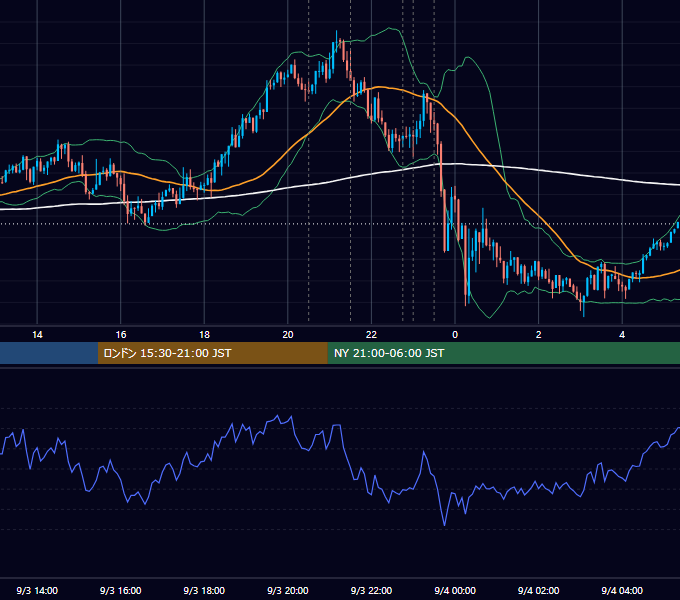Image resolution: width=680 pixels, height=600 pixels.
Task: Click the 16 hour label on the upper time axis
Action: (x=121, y=335)
